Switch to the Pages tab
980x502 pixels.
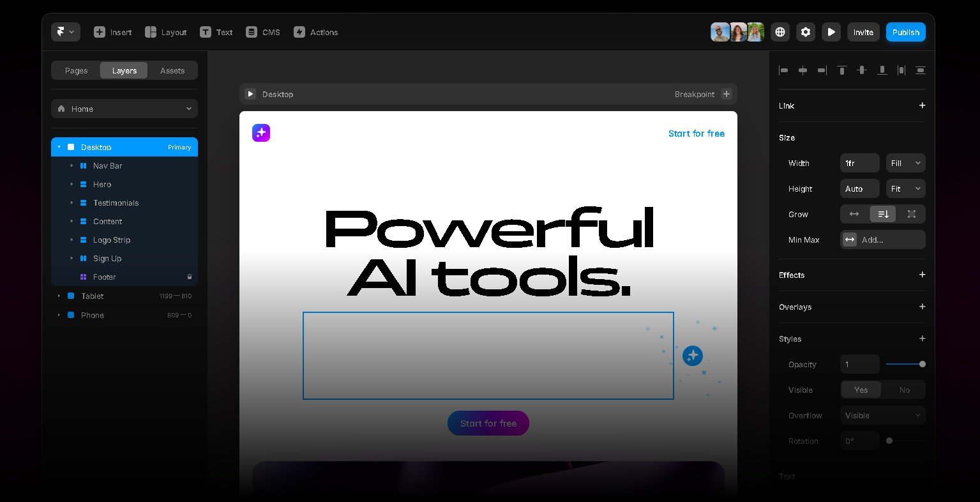(76, 70)
